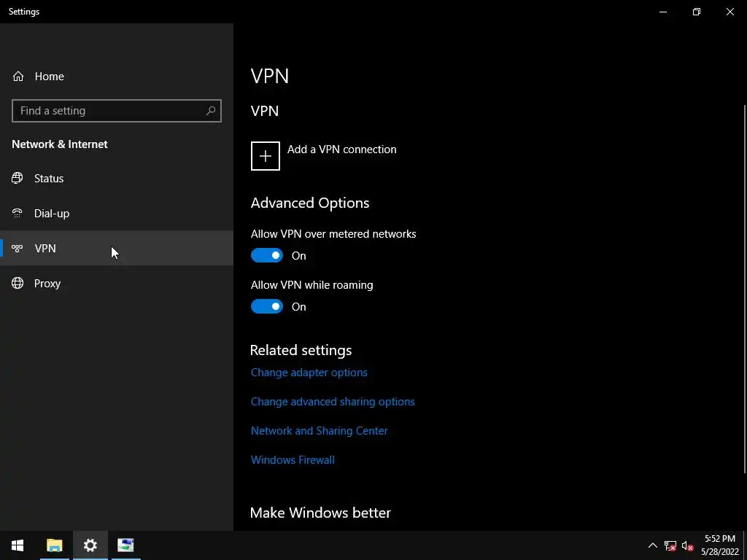Restore down the Settings window
This screenshot has width=747, height=560.
697,12
